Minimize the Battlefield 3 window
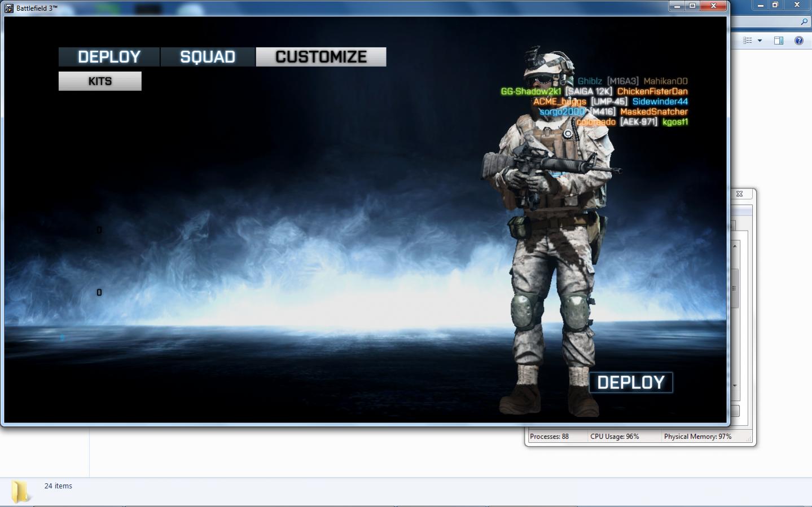Image resolution: width=812 pixels, height=507 pixels. [677, 6]
